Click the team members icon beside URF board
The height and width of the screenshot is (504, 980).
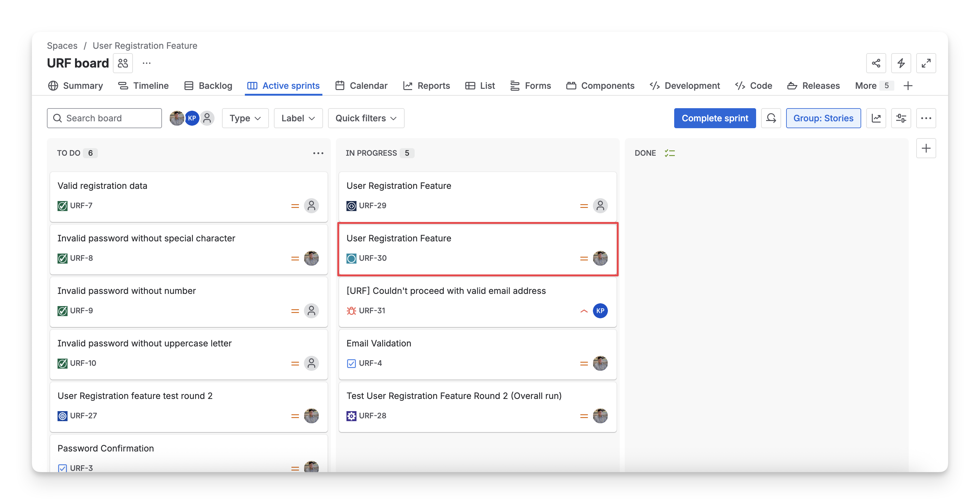click(x=123, y=63)
